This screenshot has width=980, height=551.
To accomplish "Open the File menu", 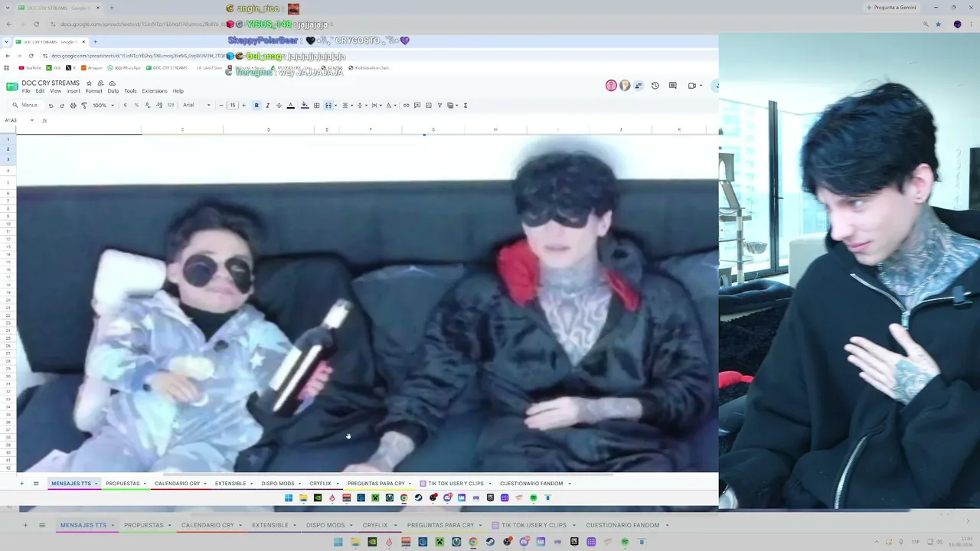I will click(26, 91).
